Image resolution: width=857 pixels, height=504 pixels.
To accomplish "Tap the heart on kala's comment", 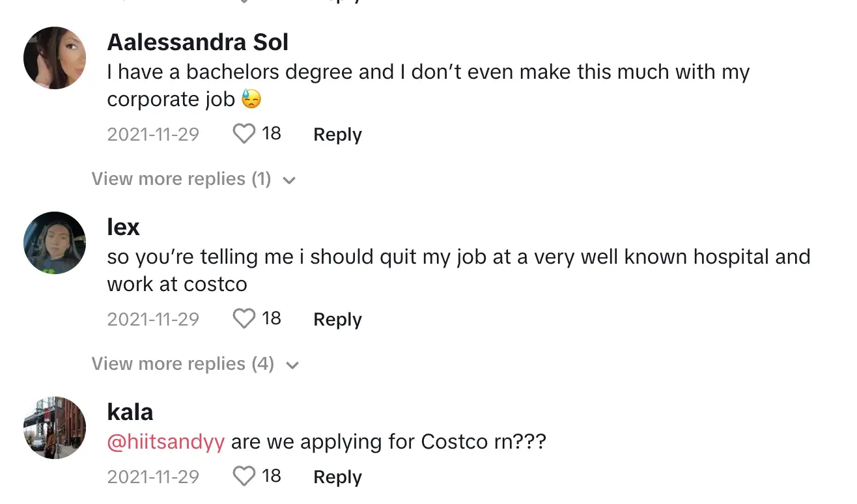I will (244, 477).
